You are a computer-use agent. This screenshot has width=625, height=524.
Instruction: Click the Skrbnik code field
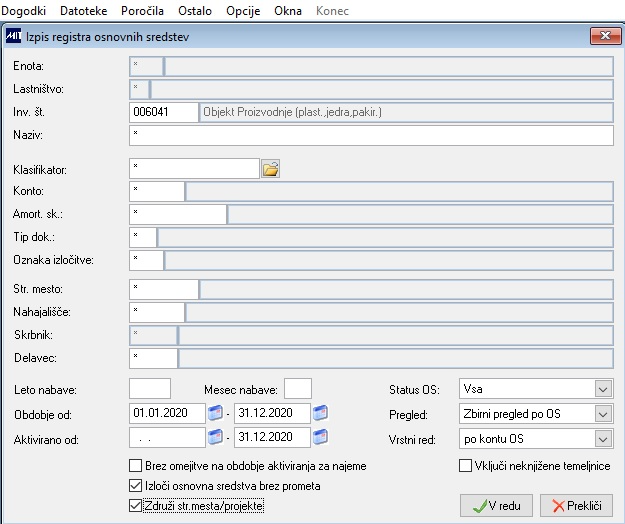153,336
